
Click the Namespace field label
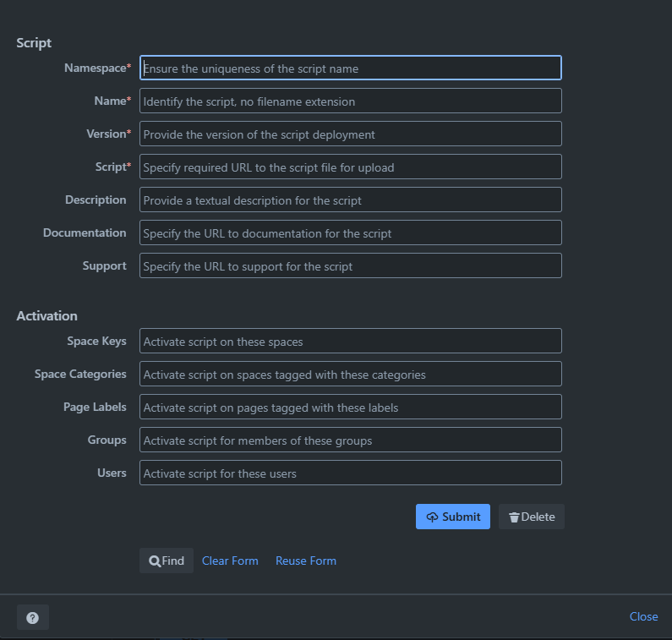[x=95, y=68]
